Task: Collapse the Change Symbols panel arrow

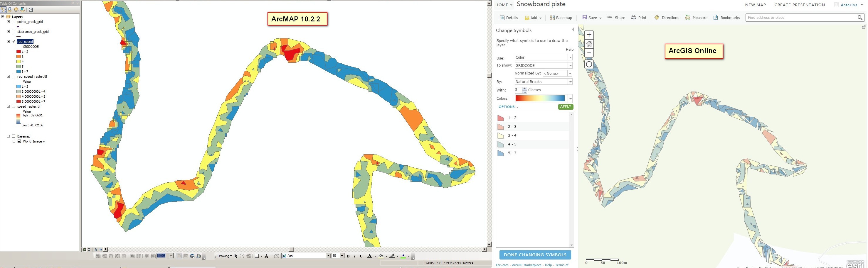Action: 573,30
